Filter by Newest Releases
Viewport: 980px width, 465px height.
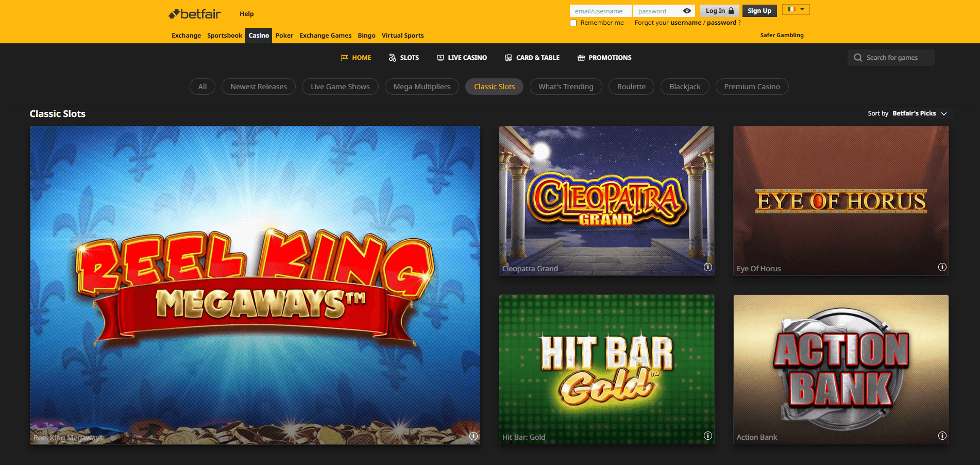[259, 87]
